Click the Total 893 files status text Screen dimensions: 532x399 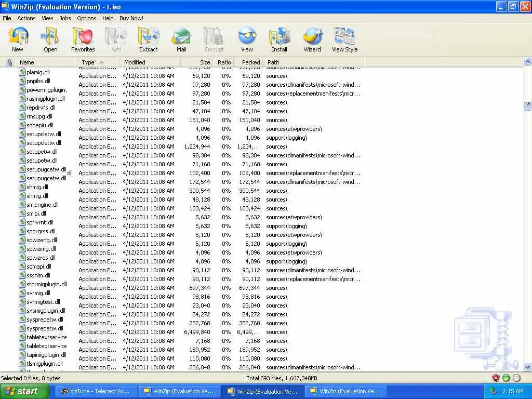point(282,378)
